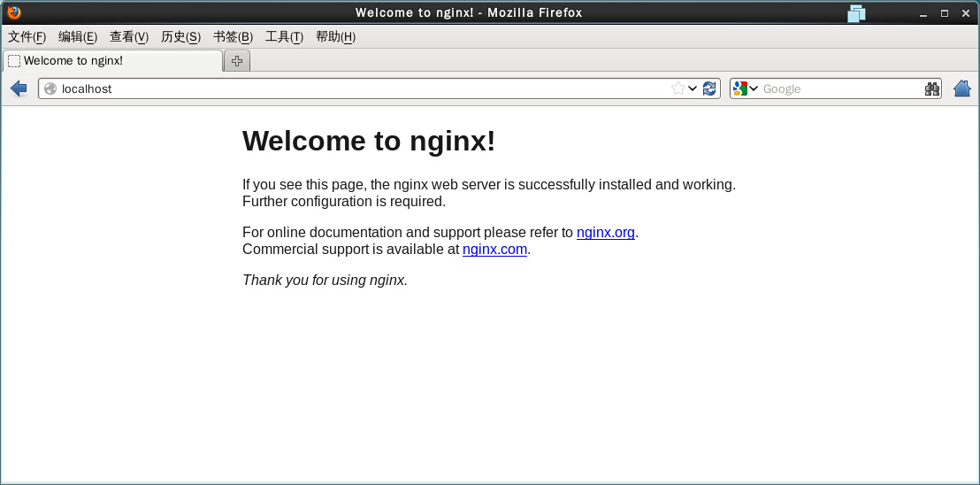
Task: Click the Firefox logo in title bar
Action: click(14, 12)
